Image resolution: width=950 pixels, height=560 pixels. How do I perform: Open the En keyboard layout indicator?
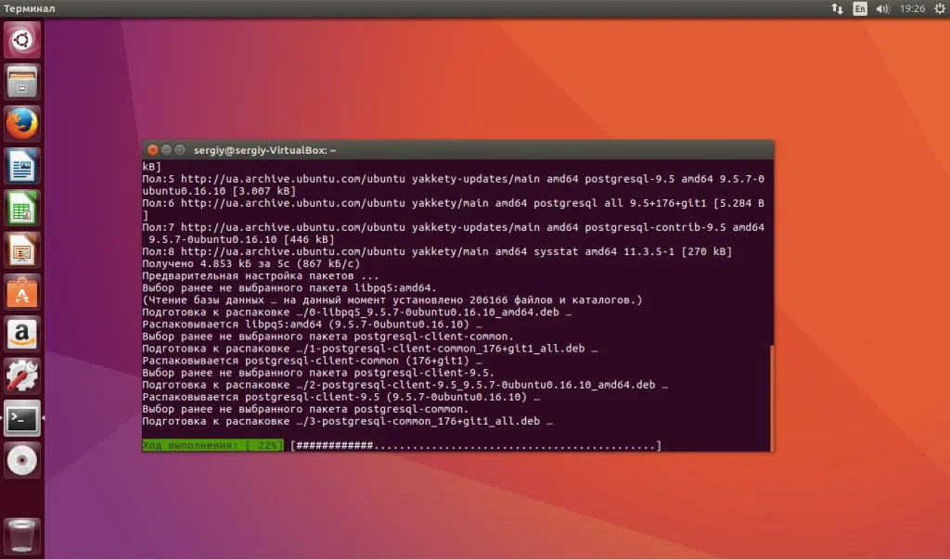coord(860,8)
